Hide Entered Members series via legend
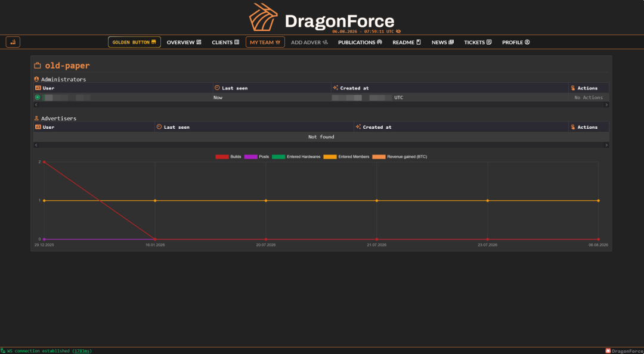 [346, 157]
